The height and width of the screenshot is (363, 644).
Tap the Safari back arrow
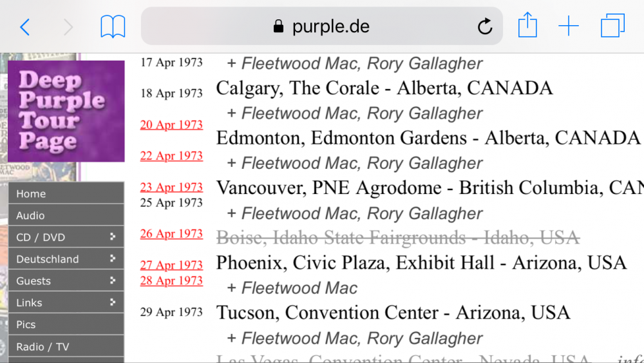tap(25, 27)
